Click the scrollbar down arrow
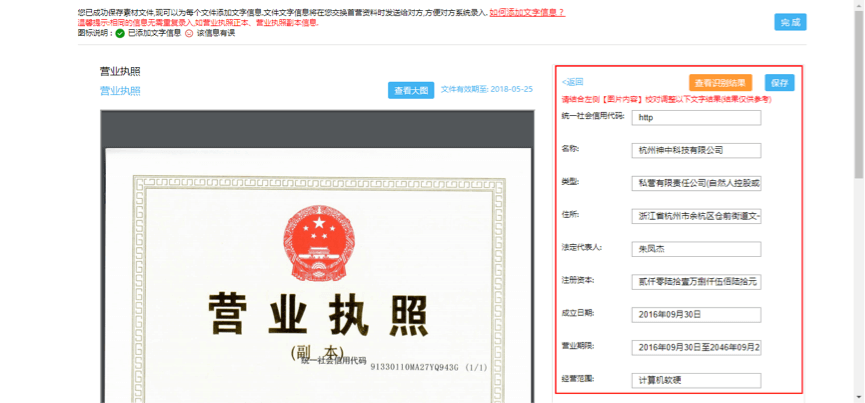Screen dimensions: 865x403 [859, 398]
